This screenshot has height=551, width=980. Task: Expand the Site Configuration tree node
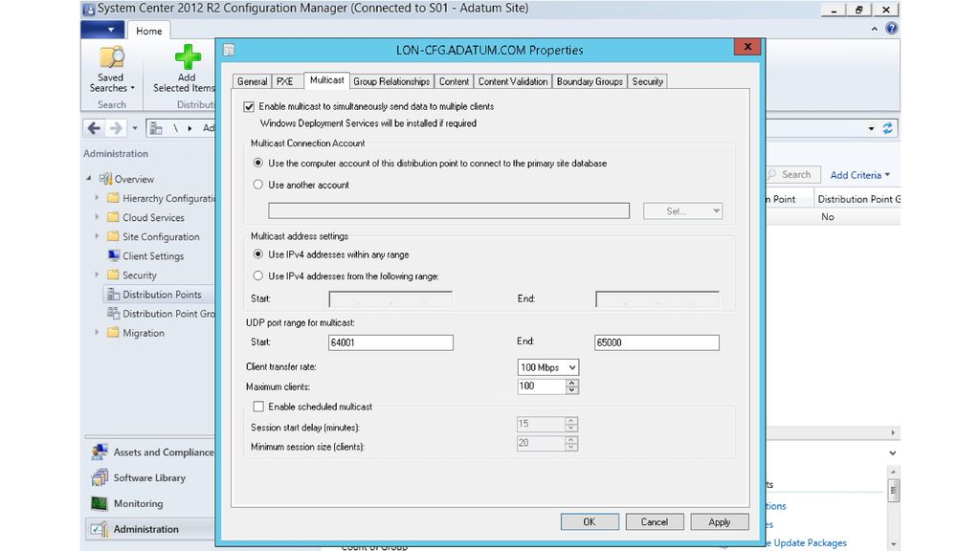(x=97, y=237)
